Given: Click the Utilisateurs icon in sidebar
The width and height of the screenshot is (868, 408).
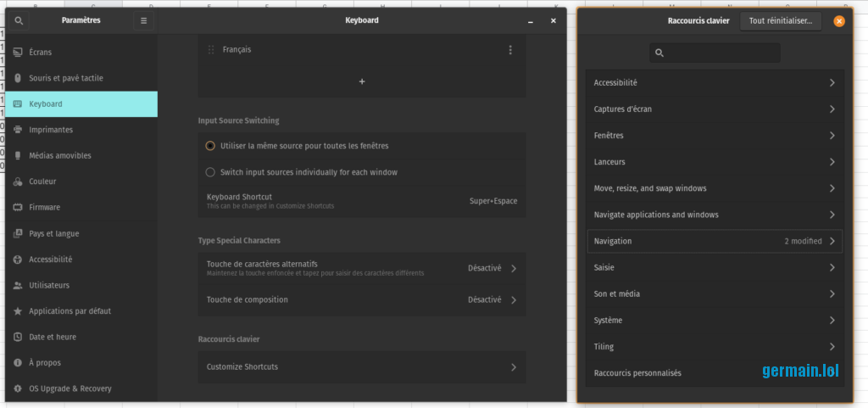Looking at the screenshot, I should [18, 285].
